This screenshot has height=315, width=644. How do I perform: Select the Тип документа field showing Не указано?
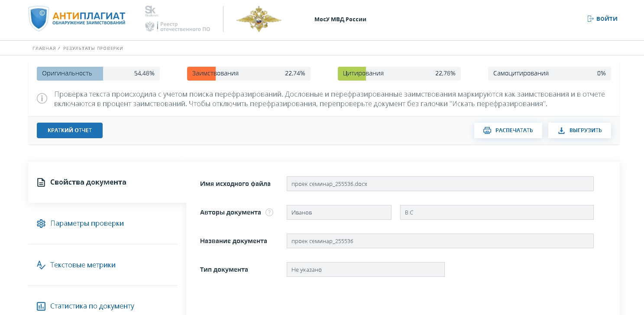click(365, 270)
